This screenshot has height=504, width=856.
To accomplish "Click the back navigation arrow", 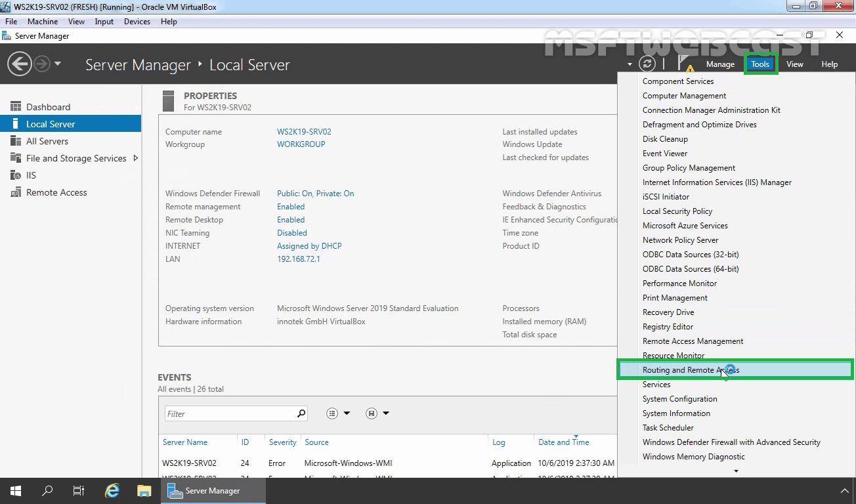I will pos(19,64).
